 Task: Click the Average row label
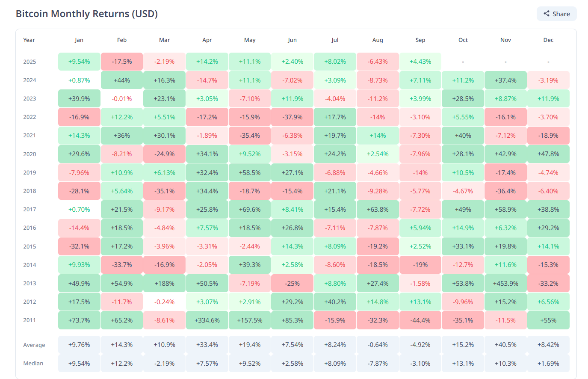(x=34, y=345)
